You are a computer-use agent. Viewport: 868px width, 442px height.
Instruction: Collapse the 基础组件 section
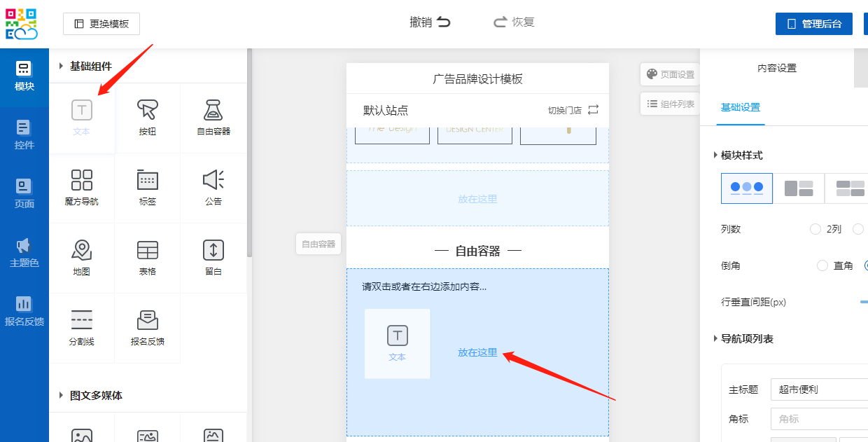pyautogui.click(x=62, y=66)
